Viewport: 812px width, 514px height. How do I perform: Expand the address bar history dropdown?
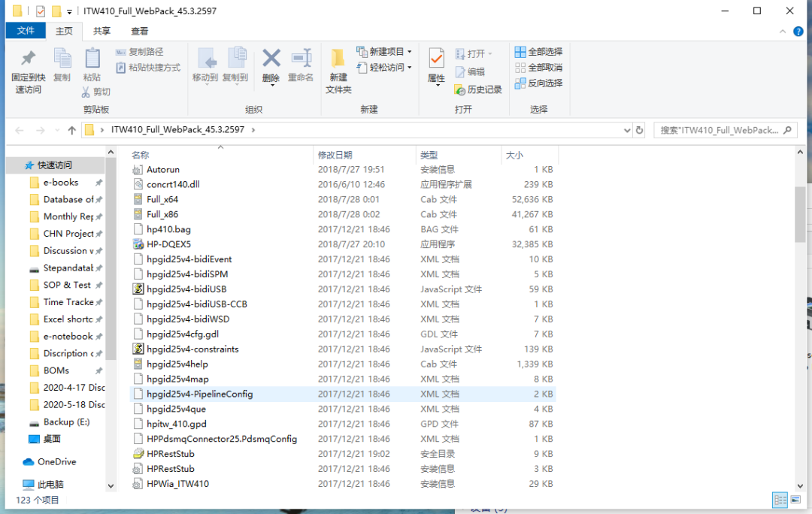(x=627, y=130)
